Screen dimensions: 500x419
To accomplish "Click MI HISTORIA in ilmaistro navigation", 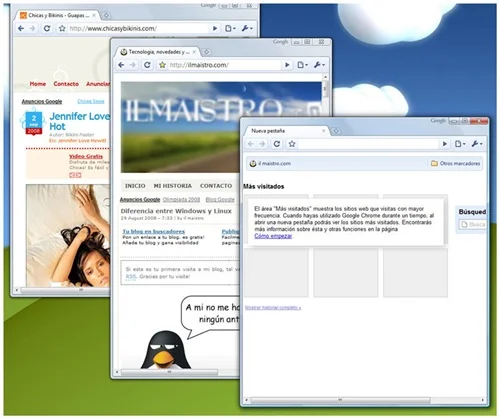I will [173, 186].
